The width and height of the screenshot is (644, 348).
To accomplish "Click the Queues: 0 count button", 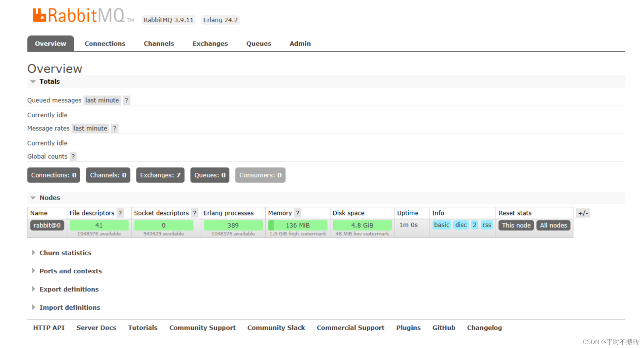I will (210, 175).
